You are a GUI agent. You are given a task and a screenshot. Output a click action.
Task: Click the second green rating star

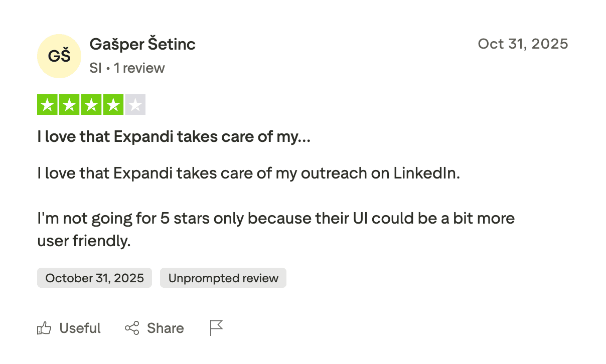pyautogui.click(x=69, y=105)
